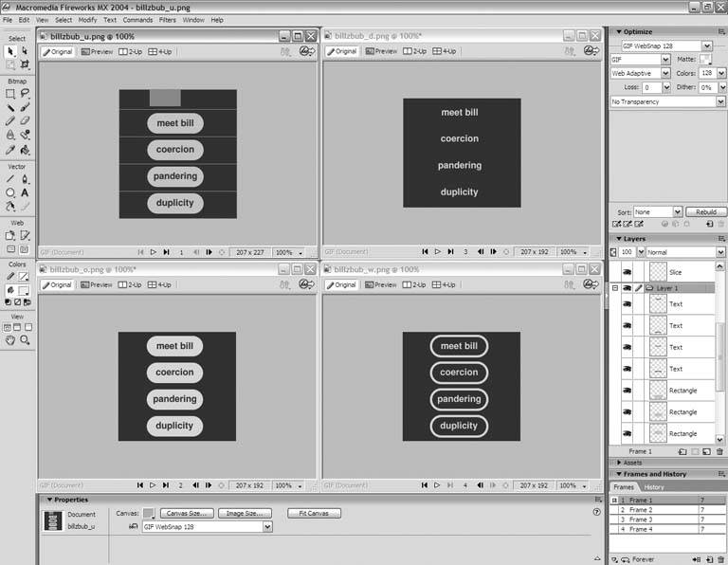Toggle visibility of Layer 1

pos(627,288)
